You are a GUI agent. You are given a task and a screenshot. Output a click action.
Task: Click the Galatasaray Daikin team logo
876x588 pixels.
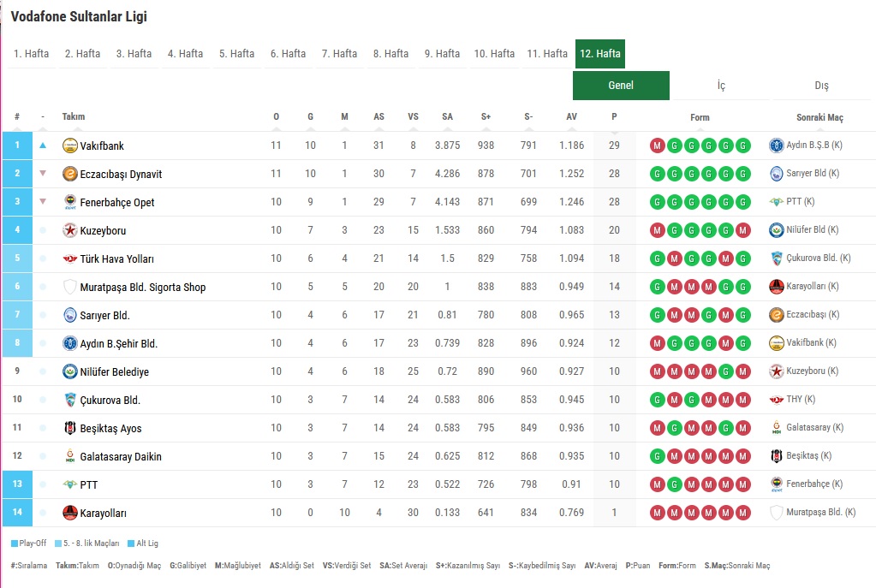[x=70, y=456]
